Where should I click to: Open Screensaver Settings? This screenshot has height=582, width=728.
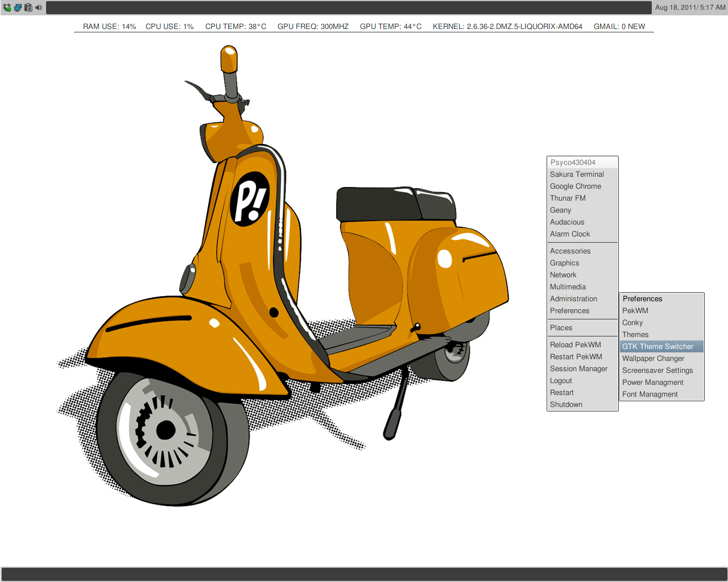tap(661, 371)
